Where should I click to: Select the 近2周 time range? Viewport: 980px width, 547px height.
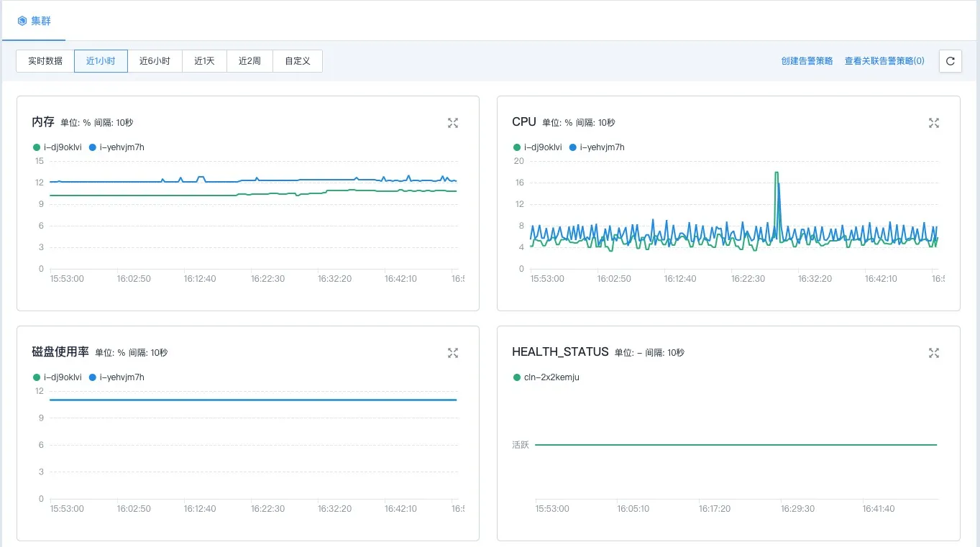[x=249, y=61]
